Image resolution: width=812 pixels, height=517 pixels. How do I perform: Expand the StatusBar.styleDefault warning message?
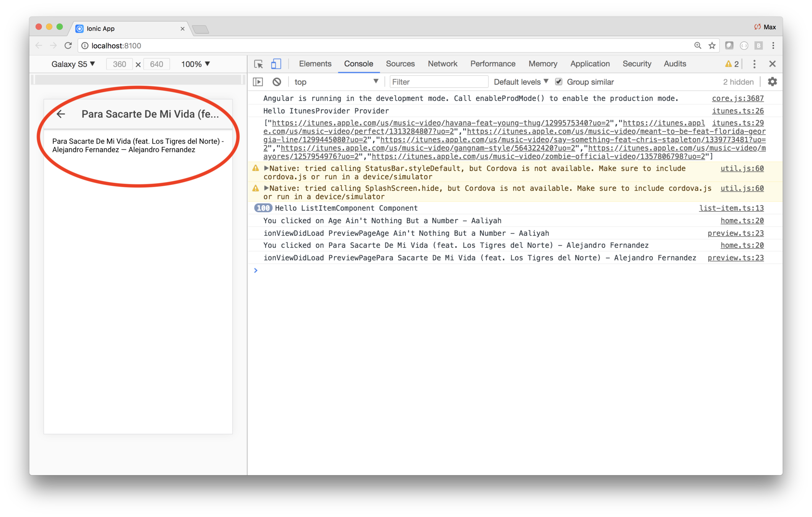266,168
